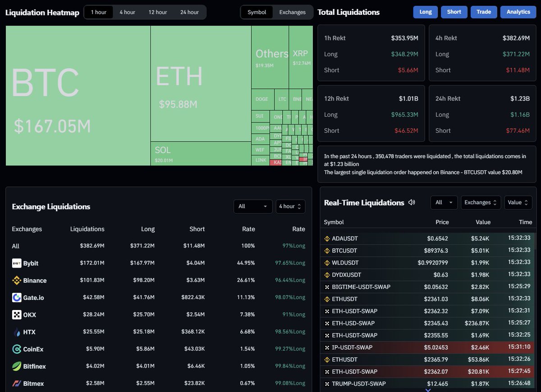The width and height of the screenshot is (541, 392).
Task: Open the Analytics button
Action: coord(518,12)
